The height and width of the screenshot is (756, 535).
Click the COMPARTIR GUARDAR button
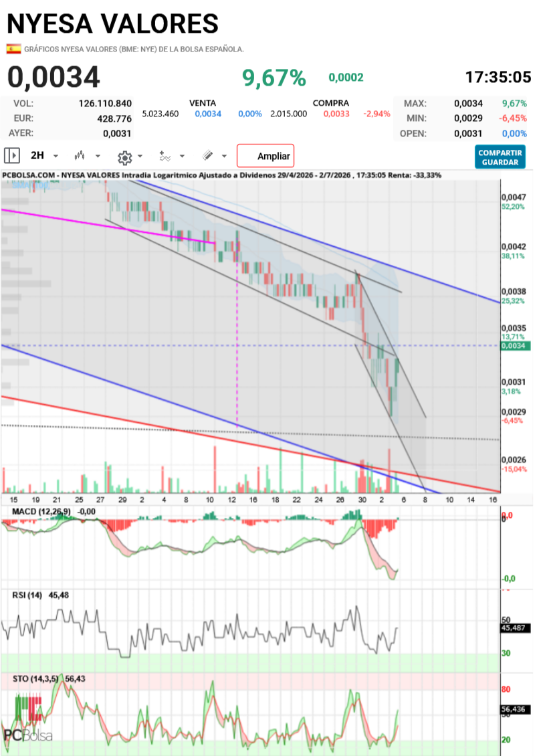click(x=500, y=157)
